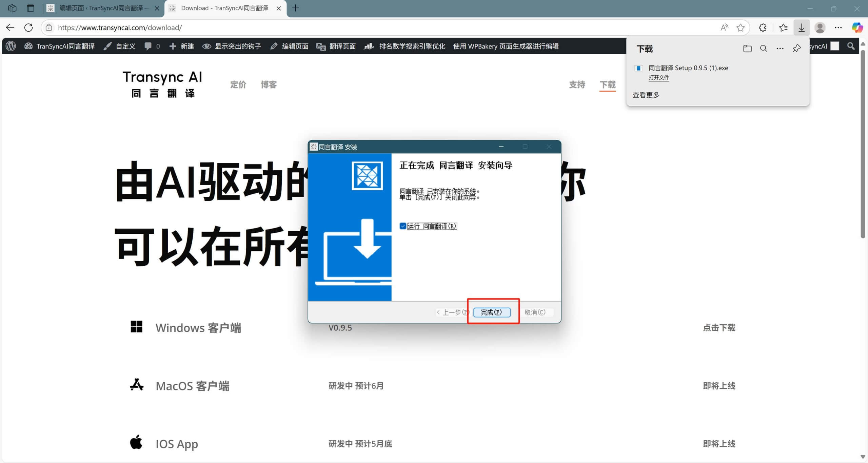The width and height of the screenshot is (868, 463).
Task: Click the site info lock icon
Action: (x=49, y=27)
